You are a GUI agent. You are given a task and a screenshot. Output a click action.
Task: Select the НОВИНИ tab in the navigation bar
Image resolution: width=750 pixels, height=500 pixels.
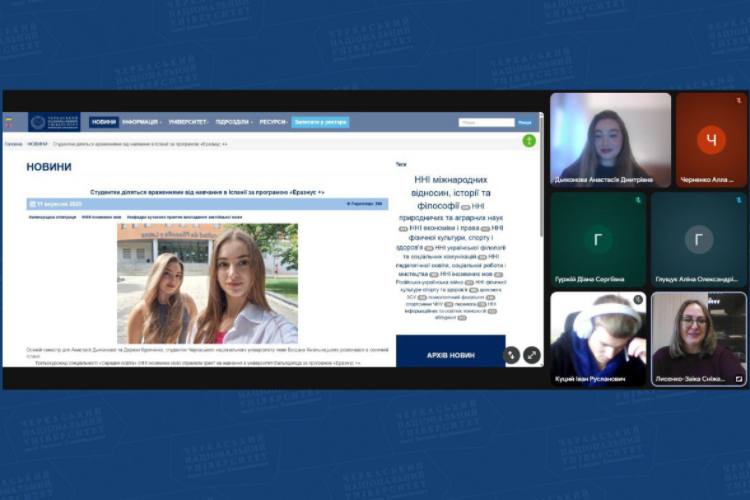103,122
